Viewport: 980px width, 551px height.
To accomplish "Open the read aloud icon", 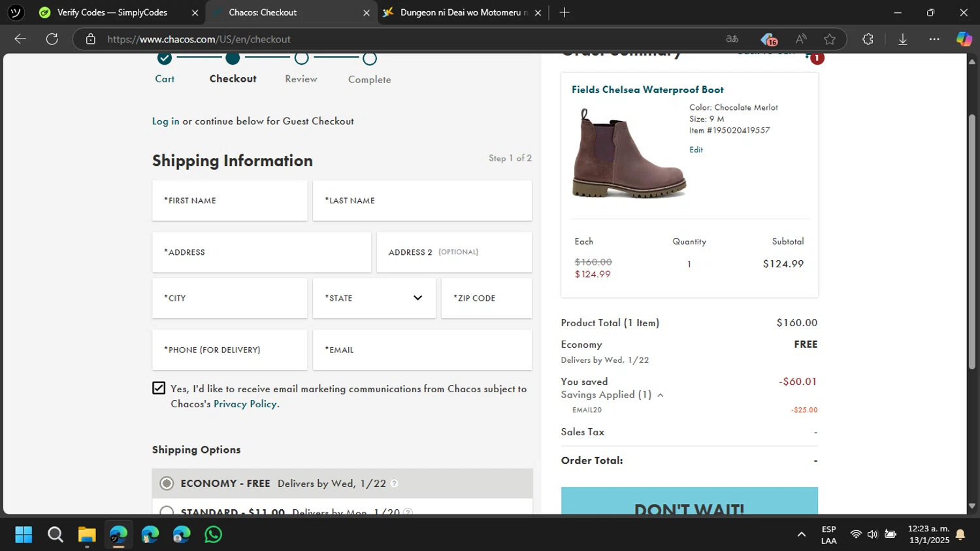I will (x=801, y=39).
